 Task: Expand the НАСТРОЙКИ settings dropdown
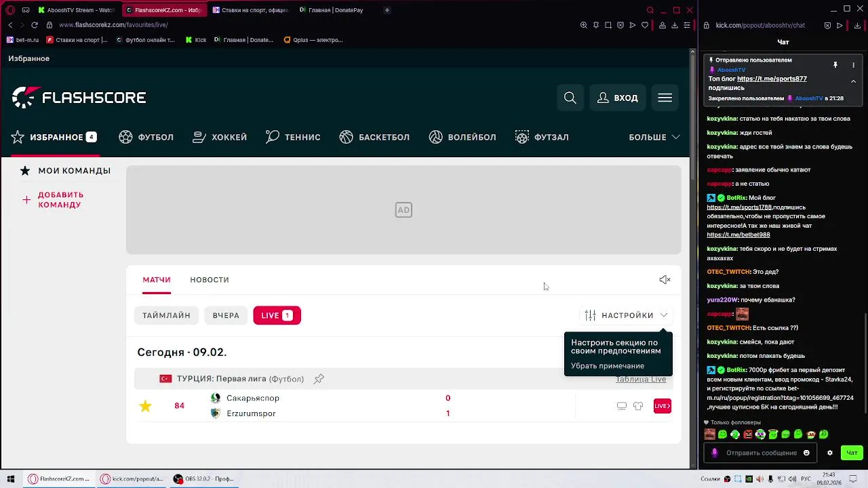pyautogui.click(x=626, y=315)
